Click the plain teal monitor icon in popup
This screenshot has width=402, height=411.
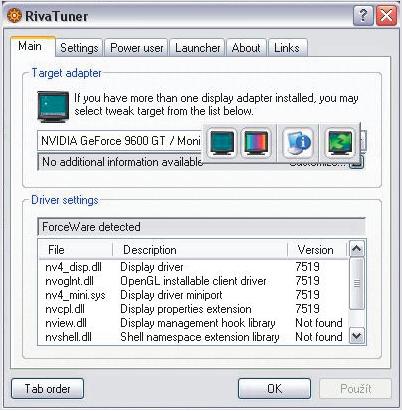[x=222, y=143]
